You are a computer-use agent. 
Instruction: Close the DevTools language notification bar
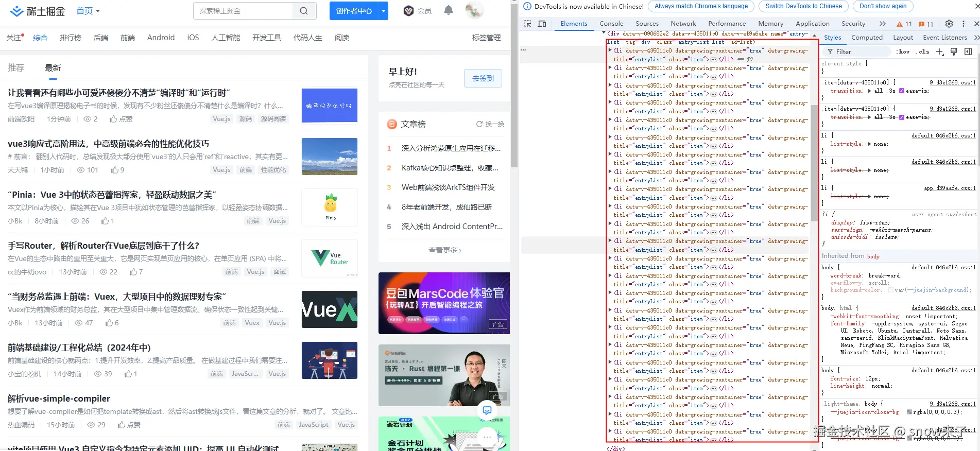pos(976,6)
